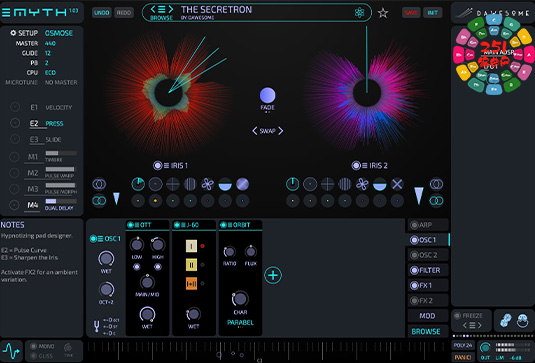This screenshot has height=363, width=535.
Task: Click the UNDO button
Action: point(102,13)
